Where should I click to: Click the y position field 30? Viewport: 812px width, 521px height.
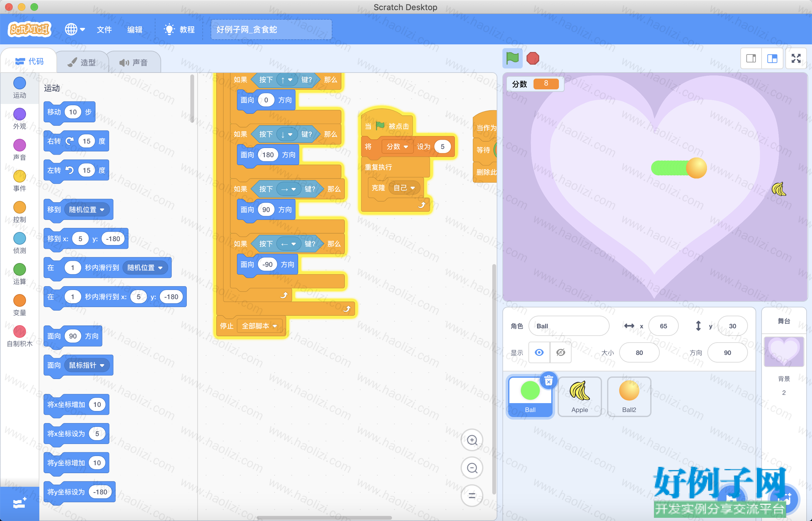coord(732,326)
